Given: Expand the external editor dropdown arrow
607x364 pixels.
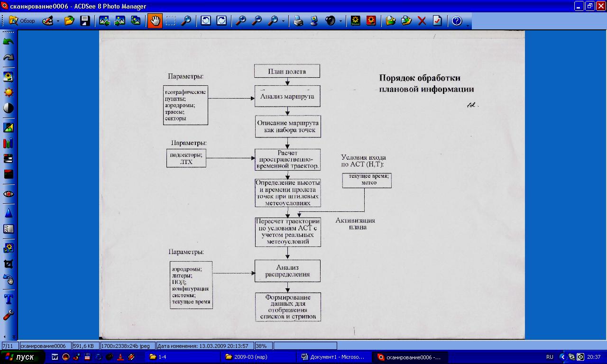Looking at the screenshot, I should coord(340,21).
